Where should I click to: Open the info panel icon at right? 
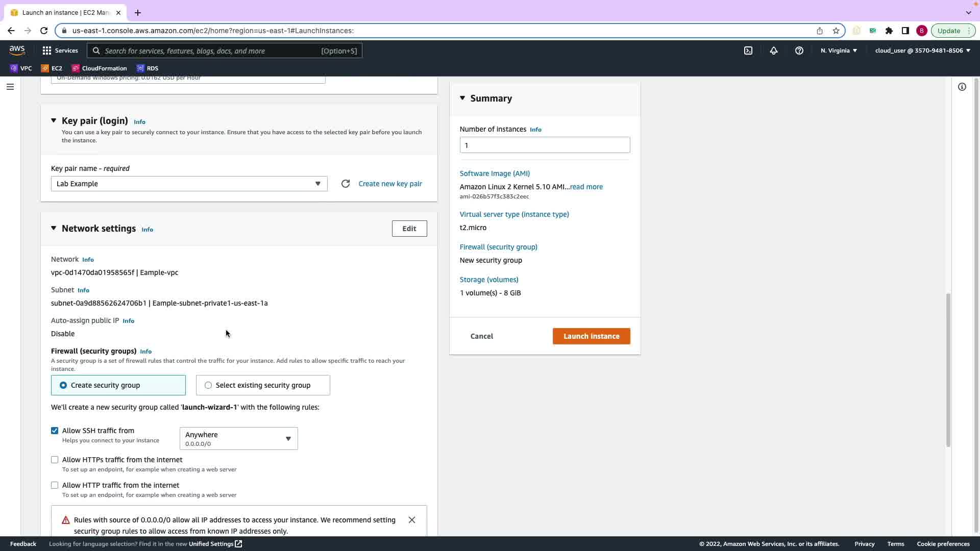click(x=962, y=87)
